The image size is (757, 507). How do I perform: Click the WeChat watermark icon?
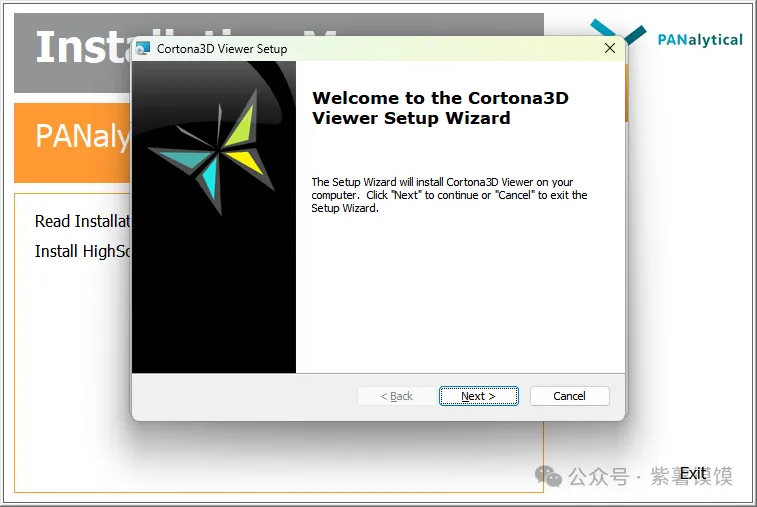550,475
